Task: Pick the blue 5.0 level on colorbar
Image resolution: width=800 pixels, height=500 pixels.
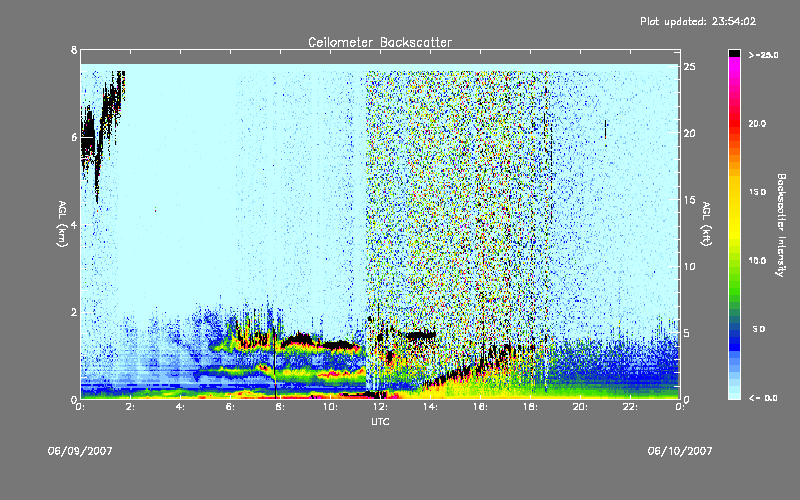Action: [734, 330]
